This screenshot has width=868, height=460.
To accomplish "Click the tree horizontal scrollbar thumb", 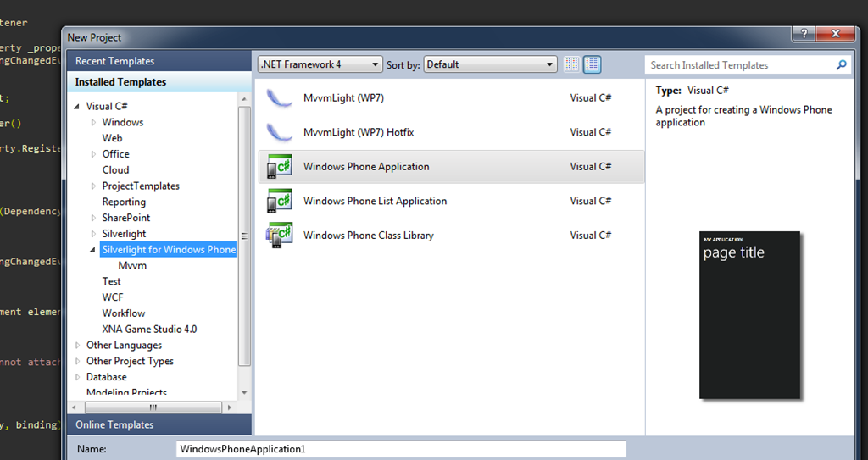I will pos(153,407).
